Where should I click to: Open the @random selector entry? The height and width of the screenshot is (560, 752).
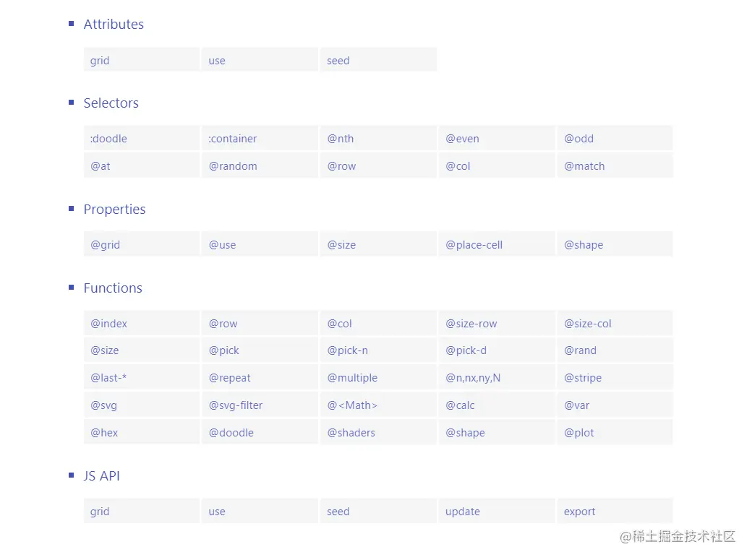point(260,165)
